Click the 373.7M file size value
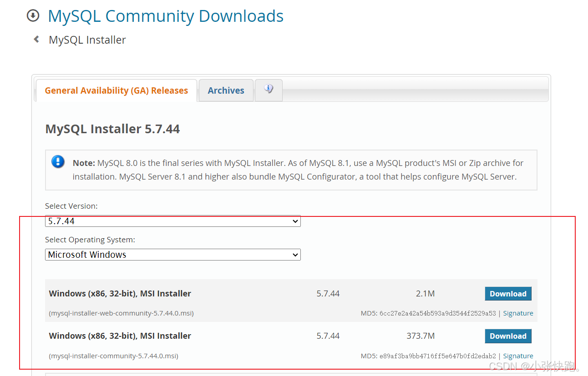Image resolution: width=588 pixels, height=376 pixels. pyautogui.click(x=421, y=336)
